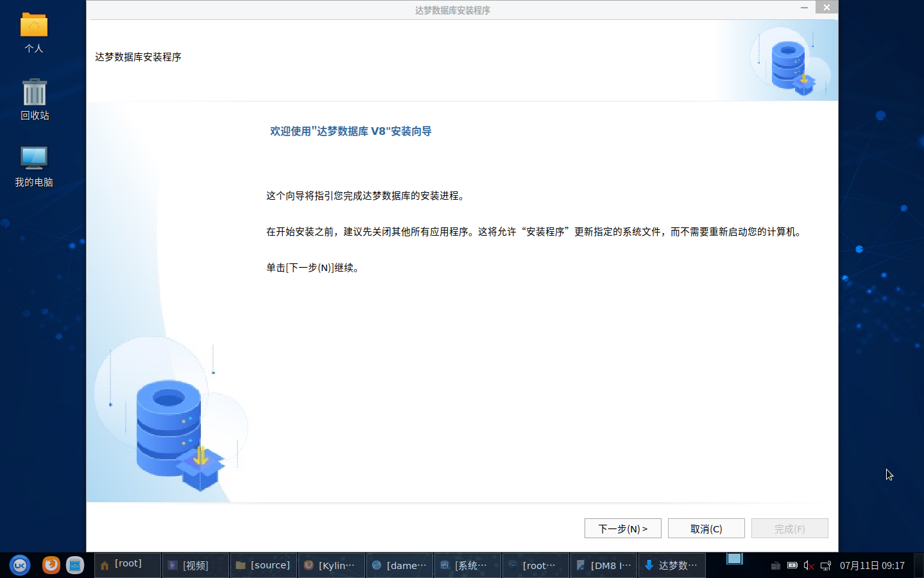This screenshot has width=924, height=578.
Task: Click the keyboard input method tray icon
Action: pyautogui.click(x=775, y=566)
